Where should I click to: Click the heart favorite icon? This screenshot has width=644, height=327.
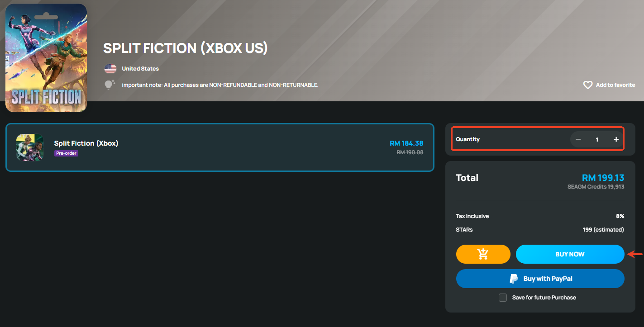[x=587, y=85]
